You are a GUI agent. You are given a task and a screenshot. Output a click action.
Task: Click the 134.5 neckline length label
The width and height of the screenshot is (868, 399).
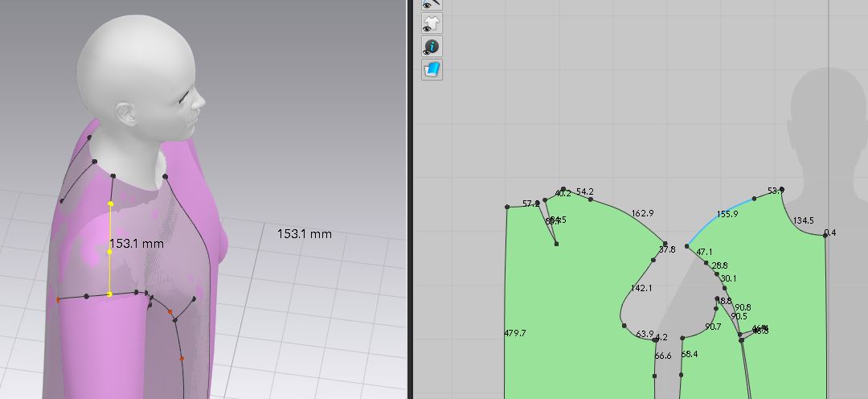[x=803, y=220]
